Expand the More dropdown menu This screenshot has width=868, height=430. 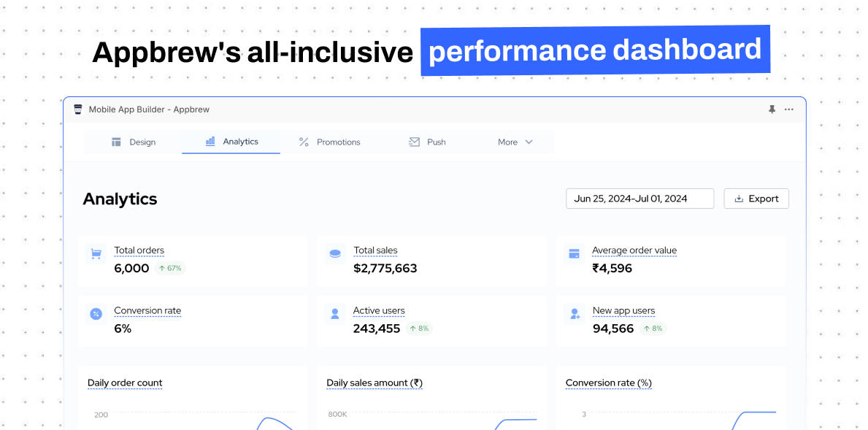coord(515,142)
